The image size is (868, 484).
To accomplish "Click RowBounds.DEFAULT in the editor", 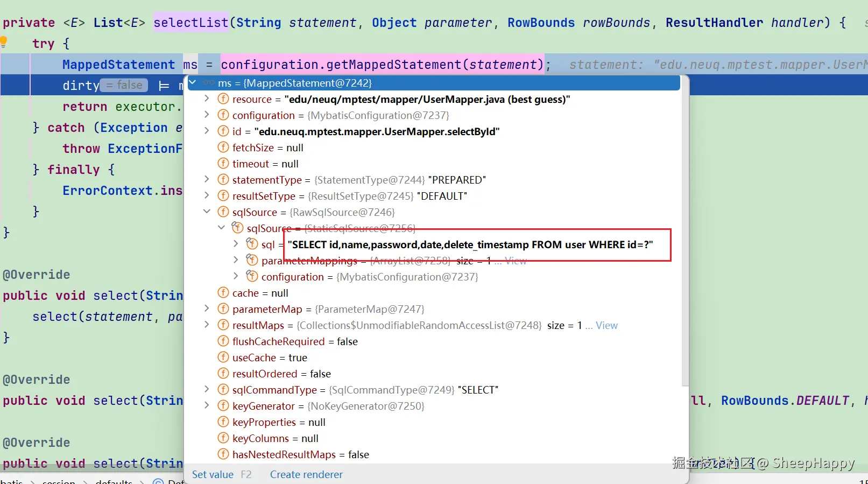I will pos(785,401).
